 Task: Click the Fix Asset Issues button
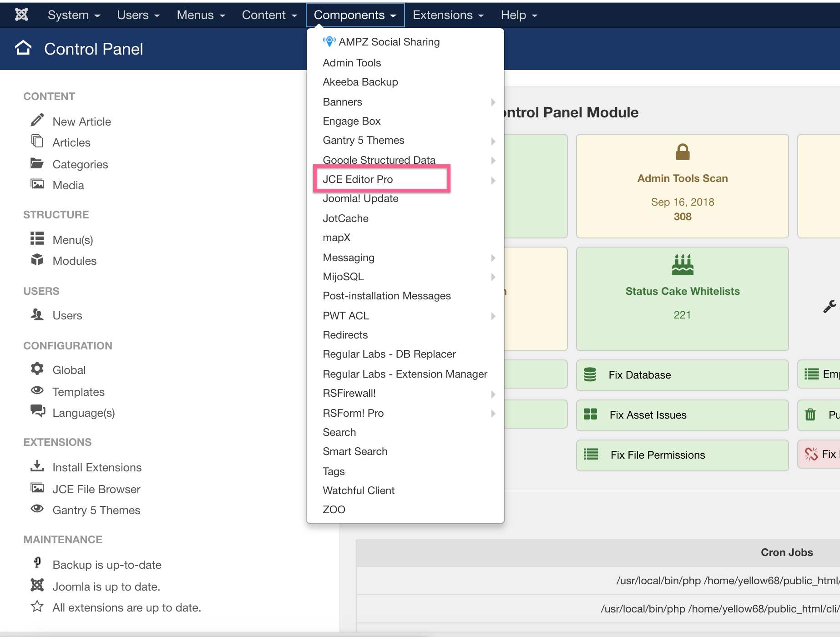pos(682,415)
